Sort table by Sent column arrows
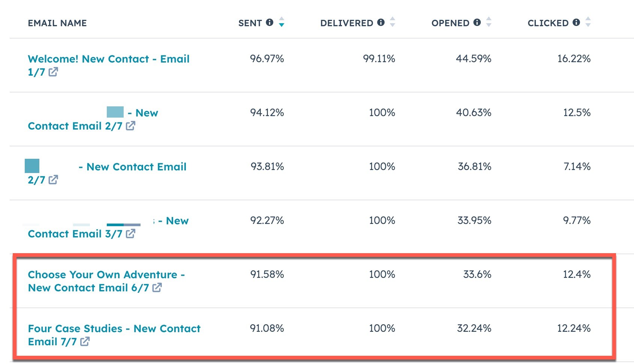 [281, 22]
